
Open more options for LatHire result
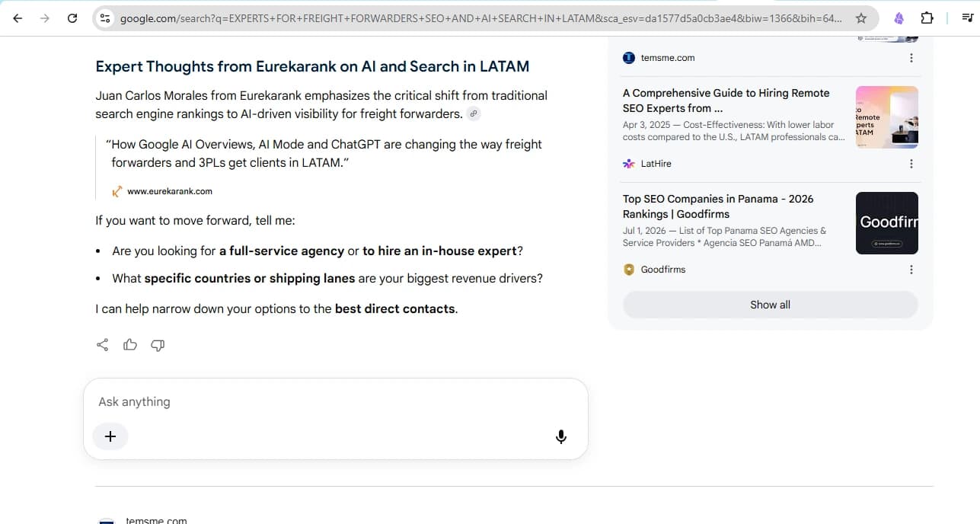911,164
